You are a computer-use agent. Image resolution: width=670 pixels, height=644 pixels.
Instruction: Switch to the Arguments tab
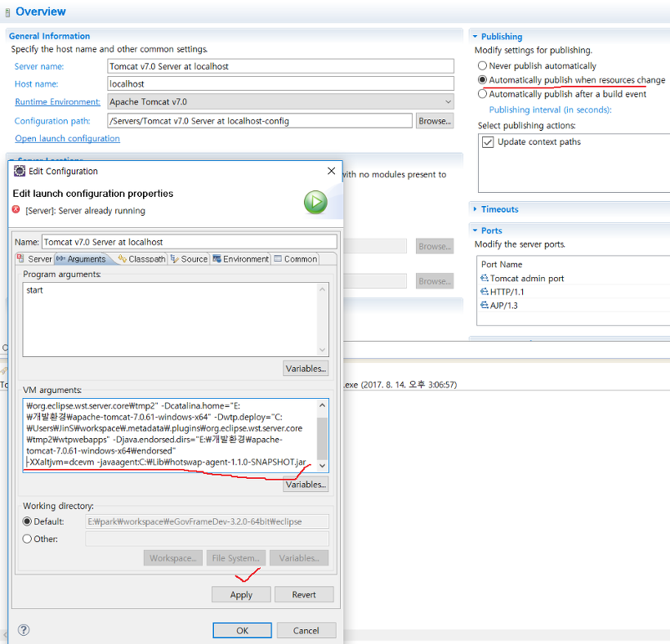pos(81,259)
